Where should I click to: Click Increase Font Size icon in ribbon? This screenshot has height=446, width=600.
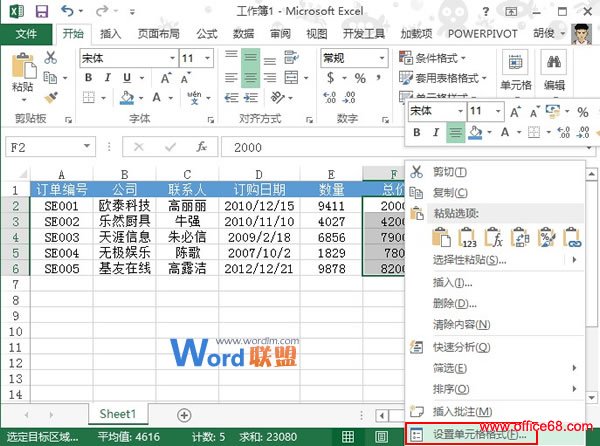point(166,78)
